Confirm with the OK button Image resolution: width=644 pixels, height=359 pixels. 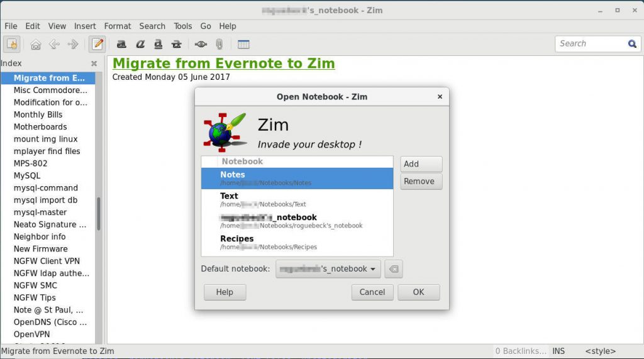(x=418, y=292)
